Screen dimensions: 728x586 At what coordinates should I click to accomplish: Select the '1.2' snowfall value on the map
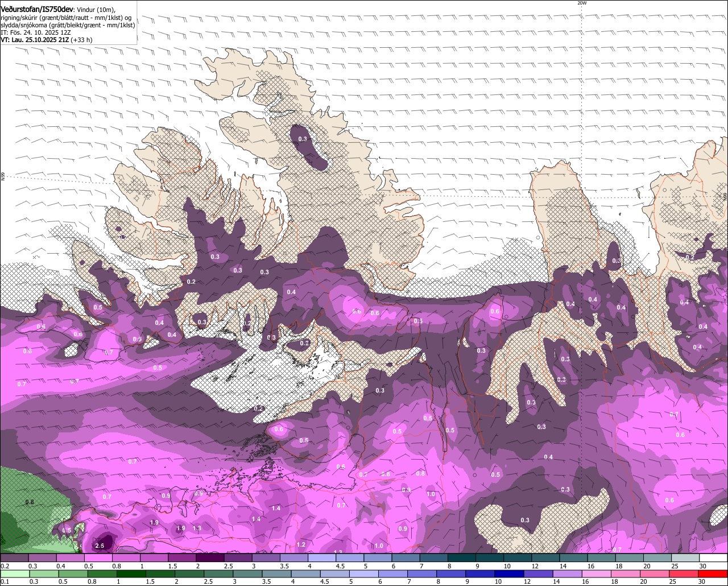click(301, 544)
